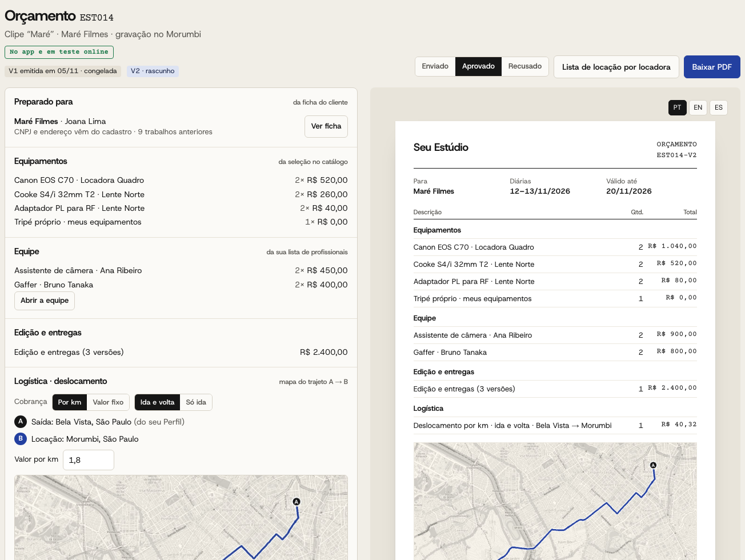This screenshot has height=560, width=745.
Task: Open the client record with Ver ficha
Action: coord(326,126)
